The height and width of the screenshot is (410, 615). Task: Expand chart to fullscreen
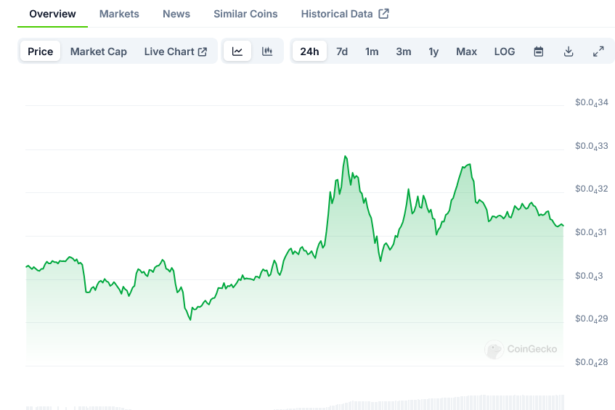pos(599,51)
